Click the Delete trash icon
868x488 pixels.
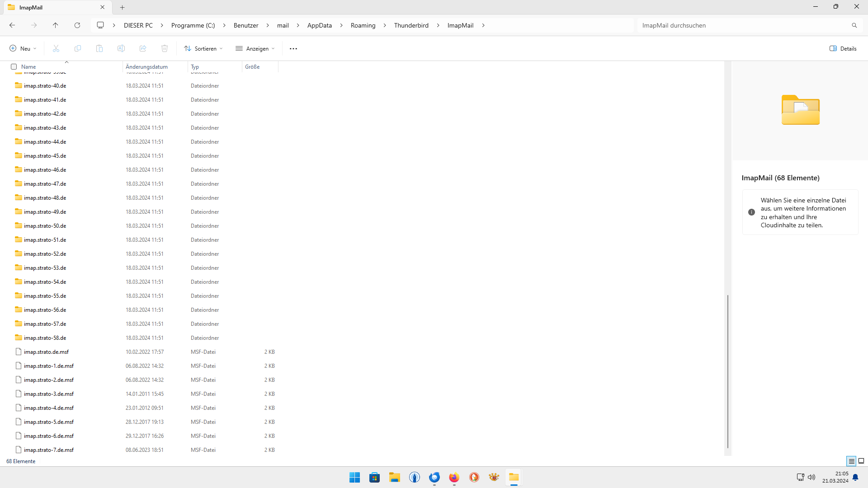(165, 48)
